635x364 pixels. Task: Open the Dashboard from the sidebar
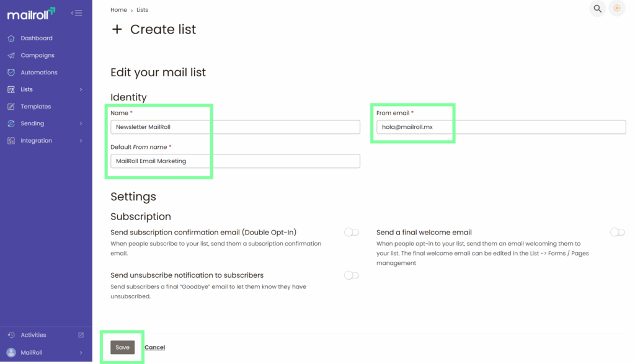(38, 38)
